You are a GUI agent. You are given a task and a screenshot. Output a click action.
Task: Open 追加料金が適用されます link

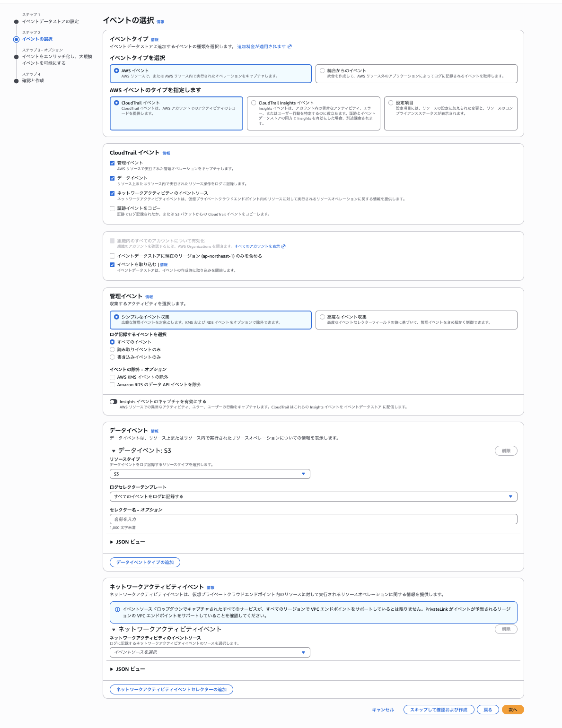click(261, 46)
